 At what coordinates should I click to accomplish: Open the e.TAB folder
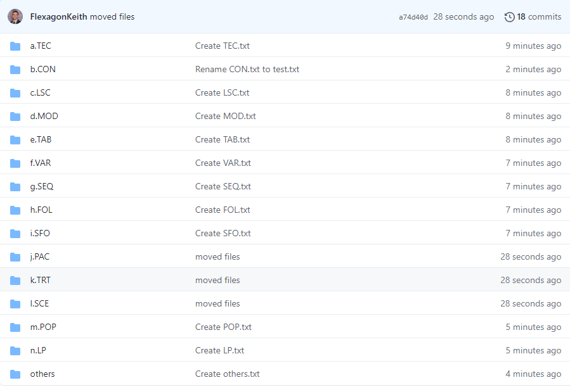[41, 139]
